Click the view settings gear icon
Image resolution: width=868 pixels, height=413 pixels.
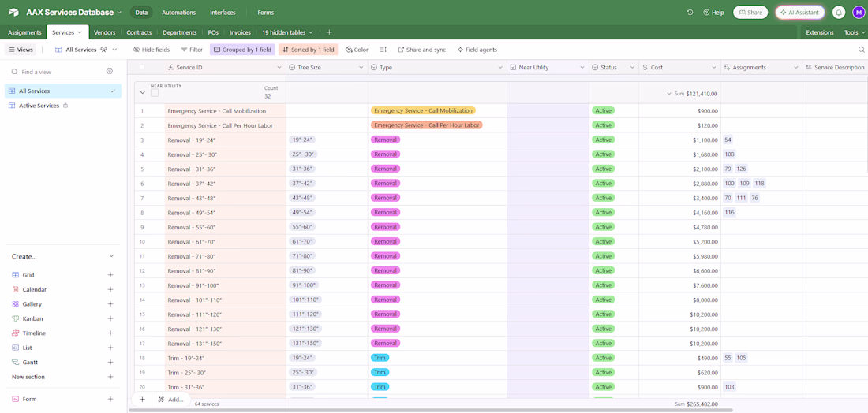(110, 72)
